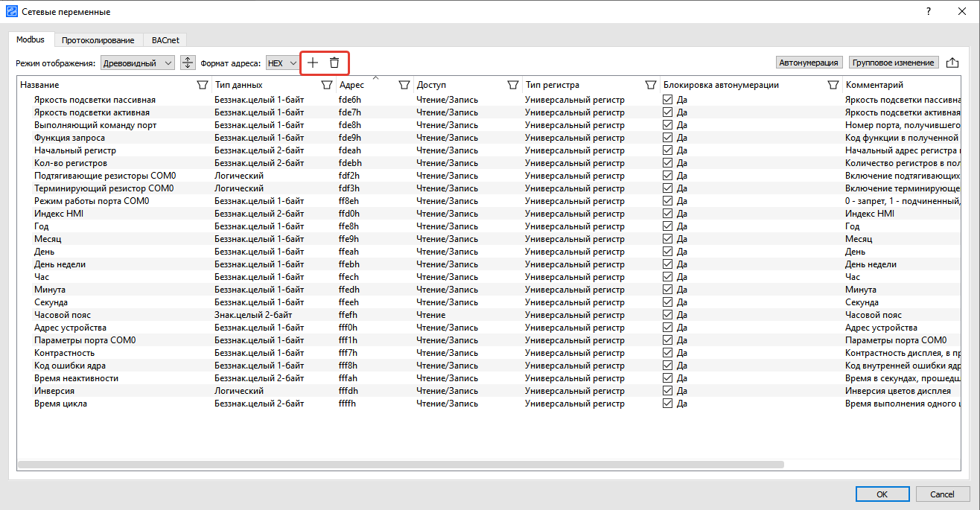Open the filter on the Тип регистра column

[x=650, y=85]
